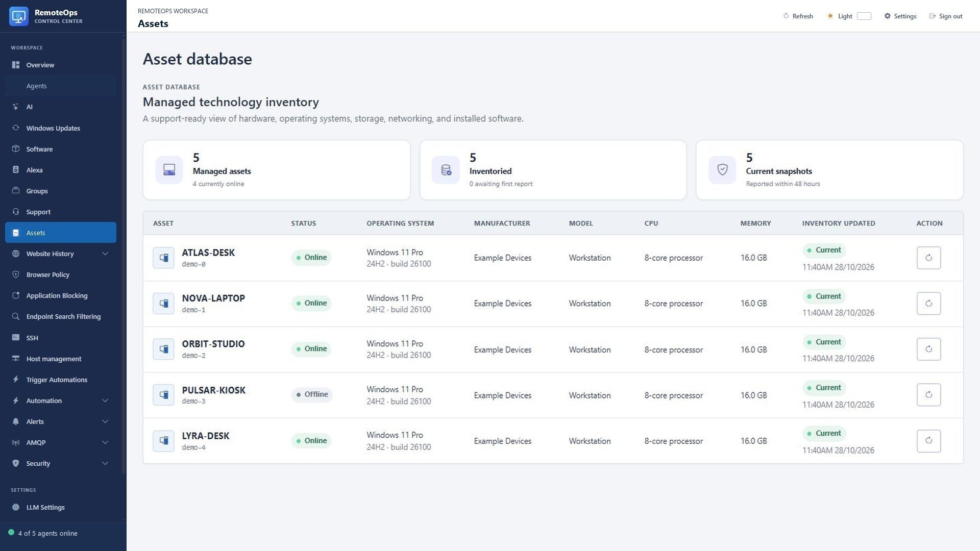Image resolution: width=980 pixels, height=551 pixels.
Task: Expand the Alerts submenu chevron
Action: 105,422
